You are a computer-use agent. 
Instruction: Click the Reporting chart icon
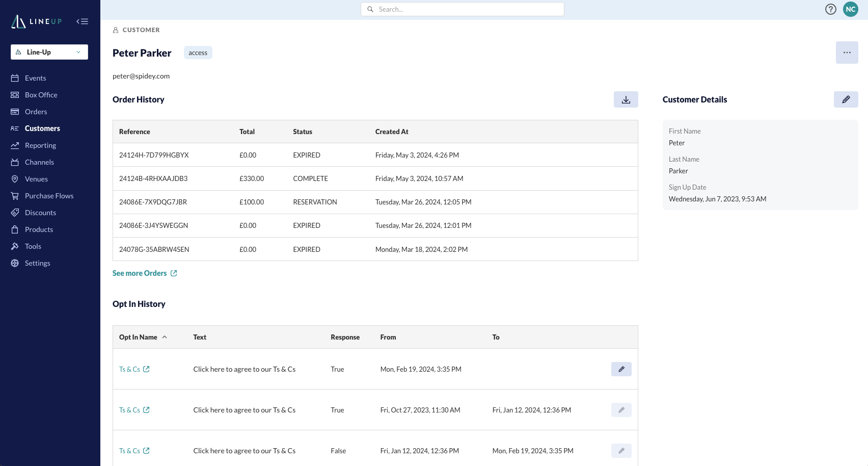(x=15, y=145)
